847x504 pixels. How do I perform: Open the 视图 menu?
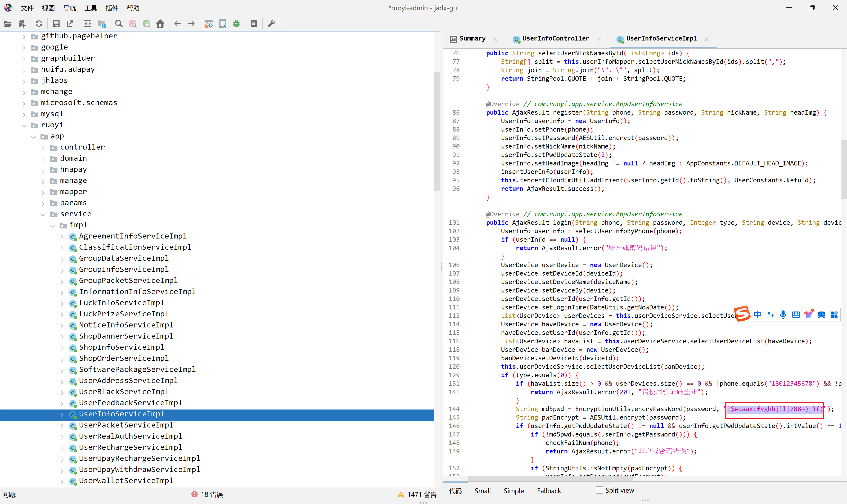pos(48,8)
